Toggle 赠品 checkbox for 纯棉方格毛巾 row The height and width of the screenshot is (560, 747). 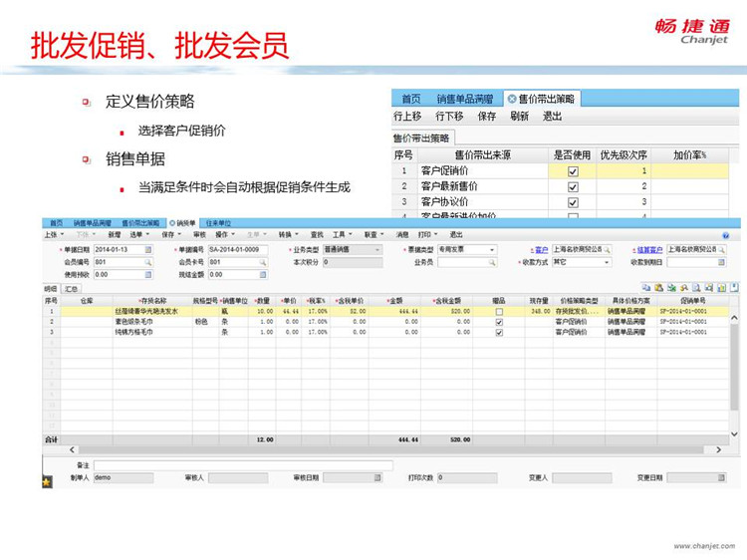[x=499, y=333]
